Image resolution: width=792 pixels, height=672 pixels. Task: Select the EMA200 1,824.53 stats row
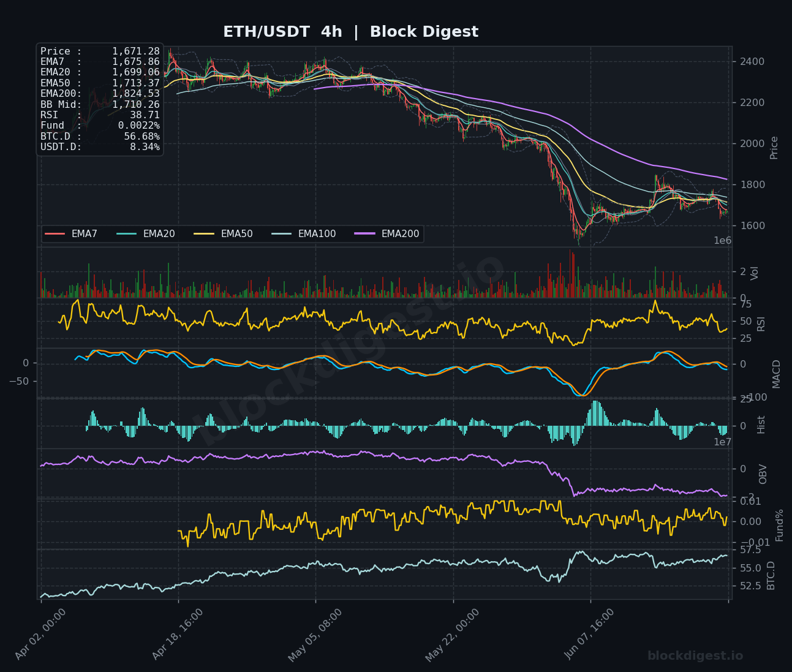(100, 94)
